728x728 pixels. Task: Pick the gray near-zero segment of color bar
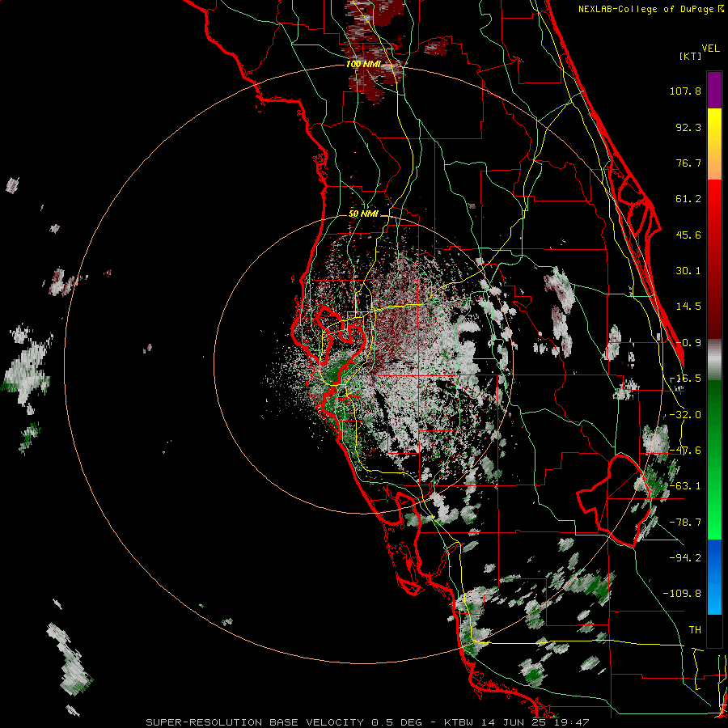click(714, 359)
